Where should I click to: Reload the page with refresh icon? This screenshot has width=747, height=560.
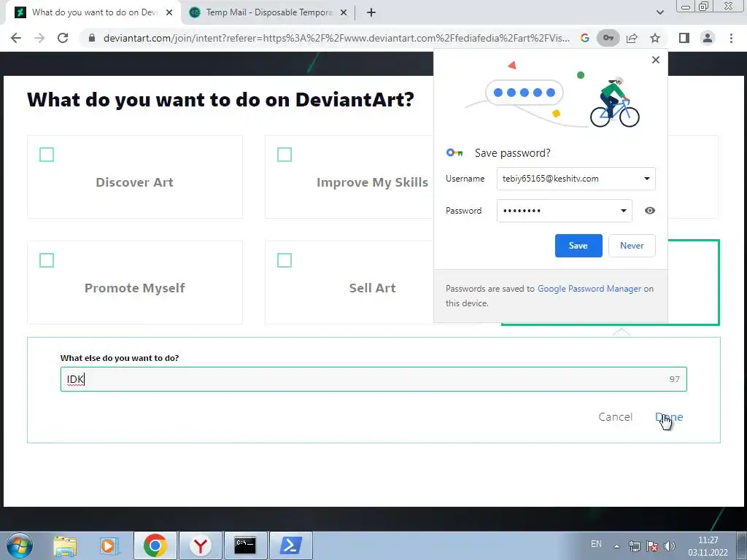click(63, 38)
